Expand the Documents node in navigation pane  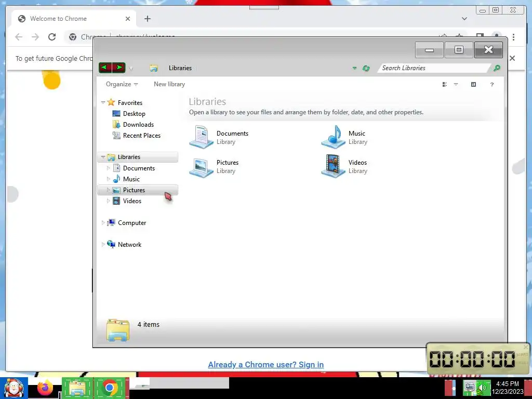[x=108, y=168]
